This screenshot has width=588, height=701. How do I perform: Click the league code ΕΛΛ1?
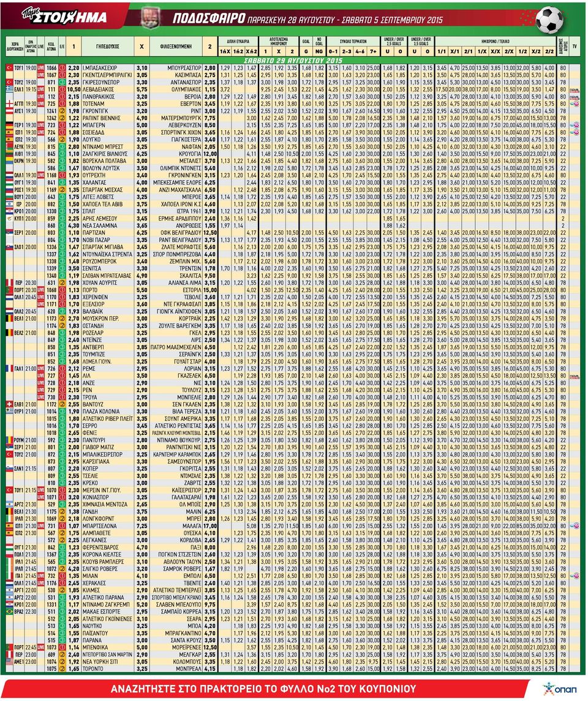click(19, 89)
